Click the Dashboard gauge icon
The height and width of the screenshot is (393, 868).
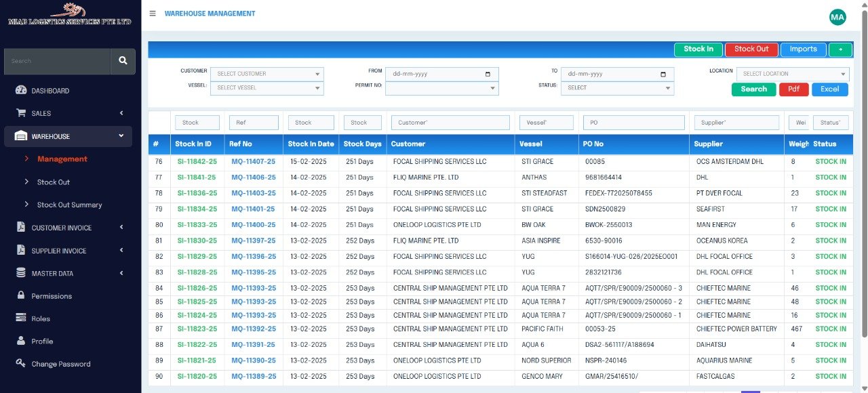tap(20, 91)
